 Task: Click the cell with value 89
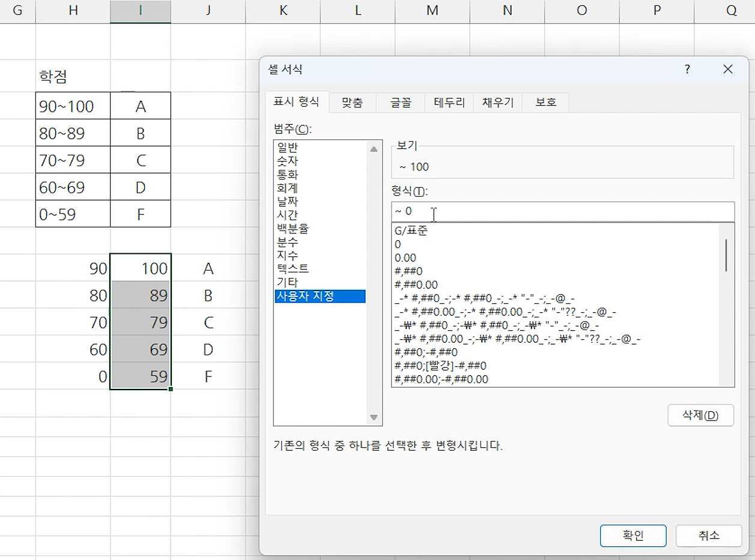point(141,295)
